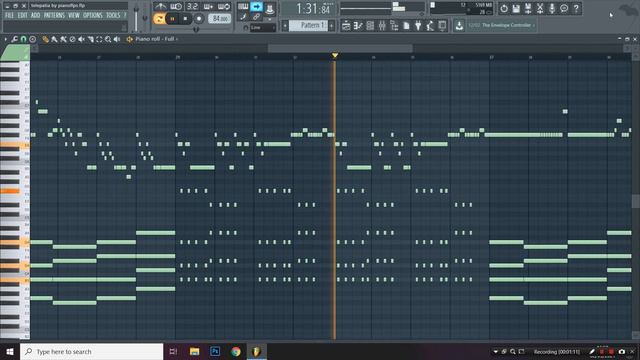The width and height of the screenshot is (640, 360).
Task: Toggle auto-scroll arrow button
Action: [x=256, y=6]
